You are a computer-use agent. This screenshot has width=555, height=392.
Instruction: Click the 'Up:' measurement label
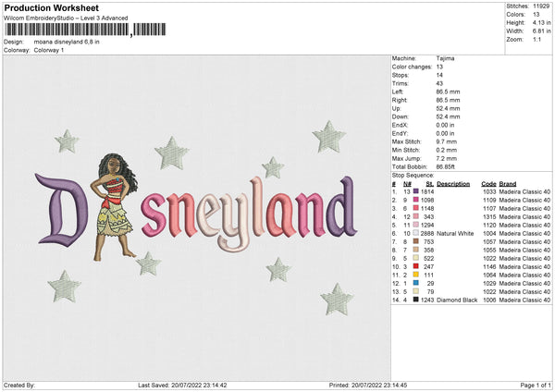[396, 108]
